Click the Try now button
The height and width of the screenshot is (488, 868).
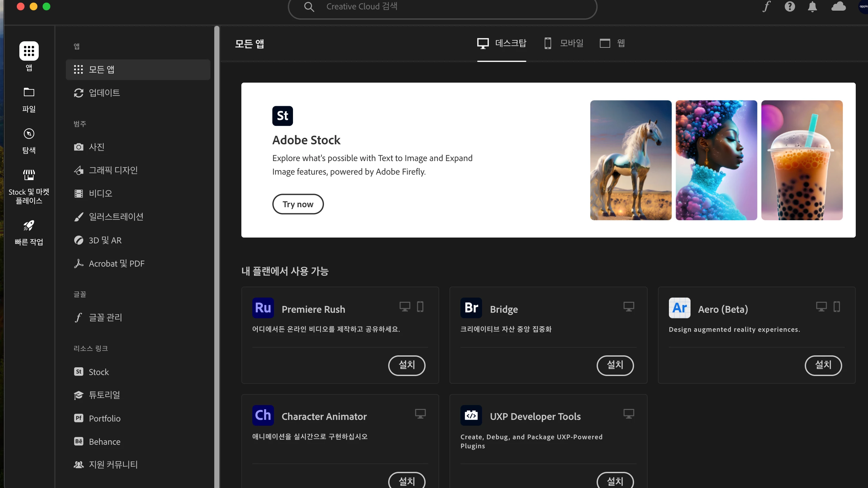click(x=298, y=204)
